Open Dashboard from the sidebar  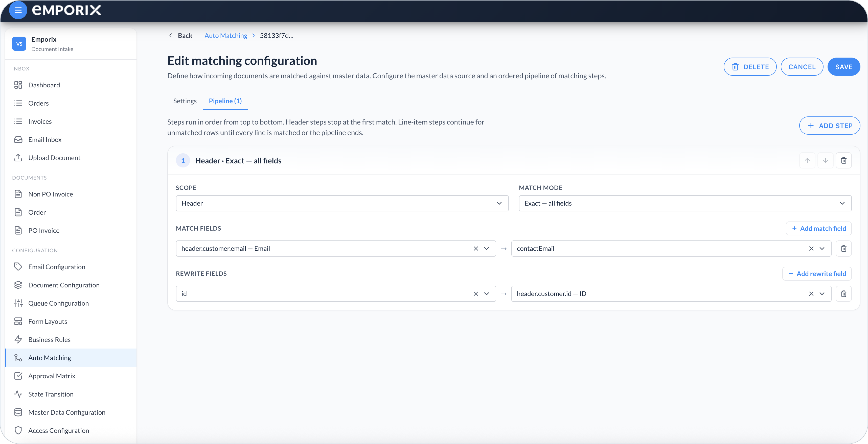[71, 85]
